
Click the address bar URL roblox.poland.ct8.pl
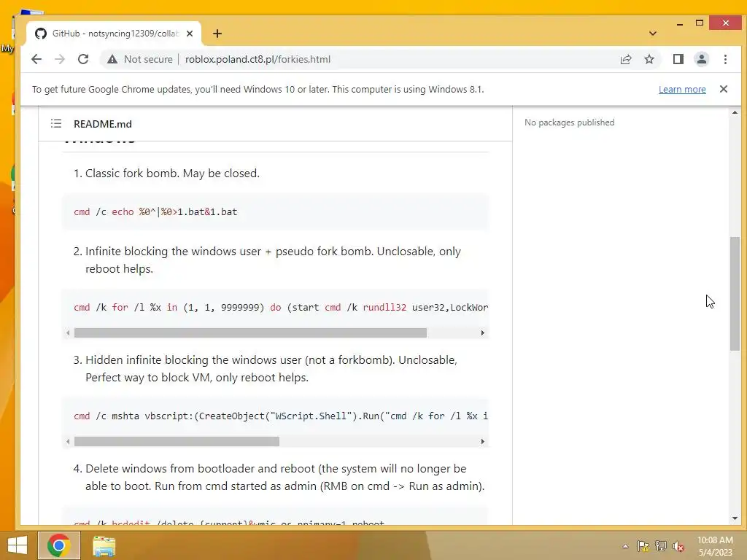(258, 60)
